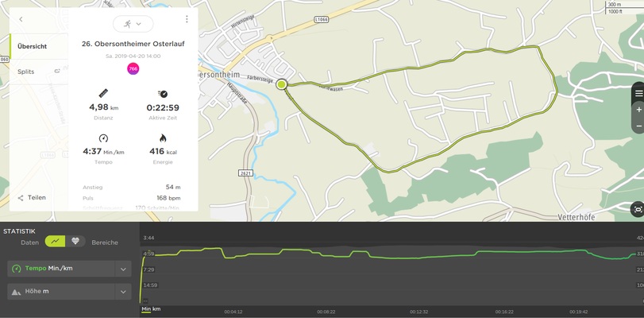The width and height of the screenshot is (644, 318).
Task: Click the pink 766 badge
Action: tap(133, 69)
